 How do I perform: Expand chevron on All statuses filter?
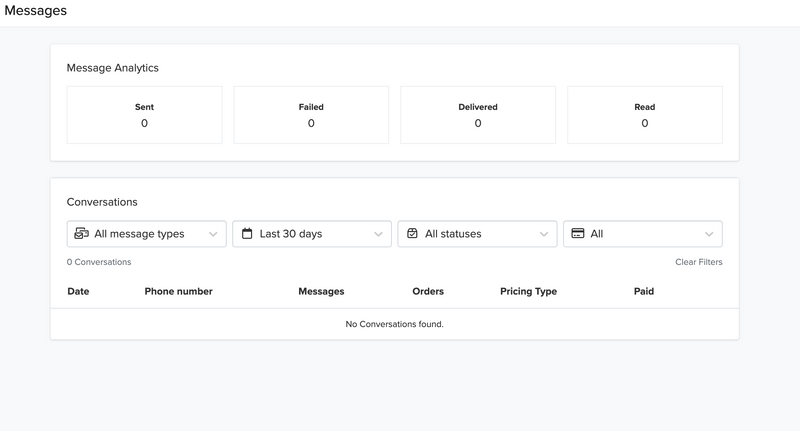pos(544,234)
